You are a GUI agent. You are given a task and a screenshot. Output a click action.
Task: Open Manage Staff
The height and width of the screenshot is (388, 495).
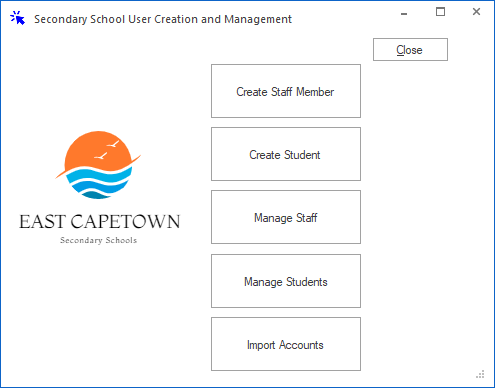coord(286,217)
